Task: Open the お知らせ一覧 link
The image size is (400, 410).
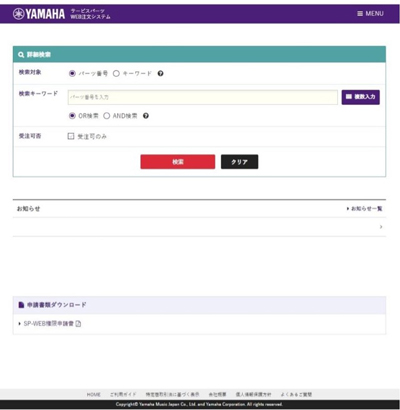Action: tap(364, 209)
